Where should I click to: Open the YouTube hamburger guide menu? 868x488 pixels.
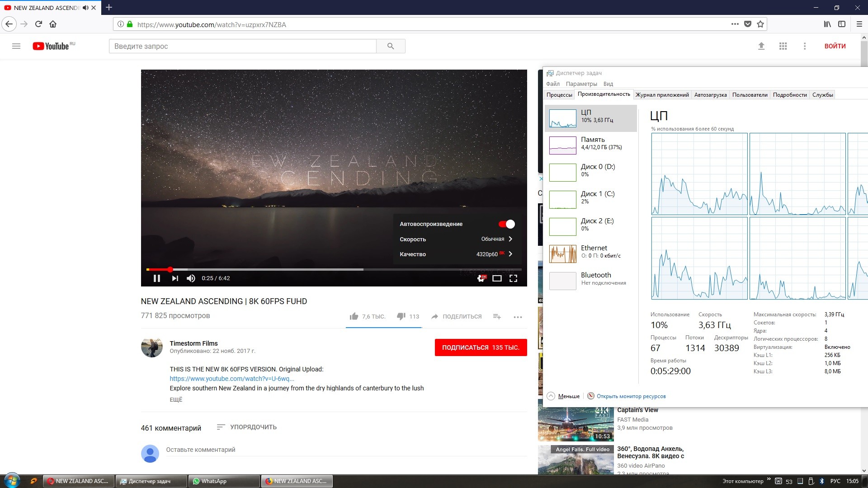tap(16, 46)
